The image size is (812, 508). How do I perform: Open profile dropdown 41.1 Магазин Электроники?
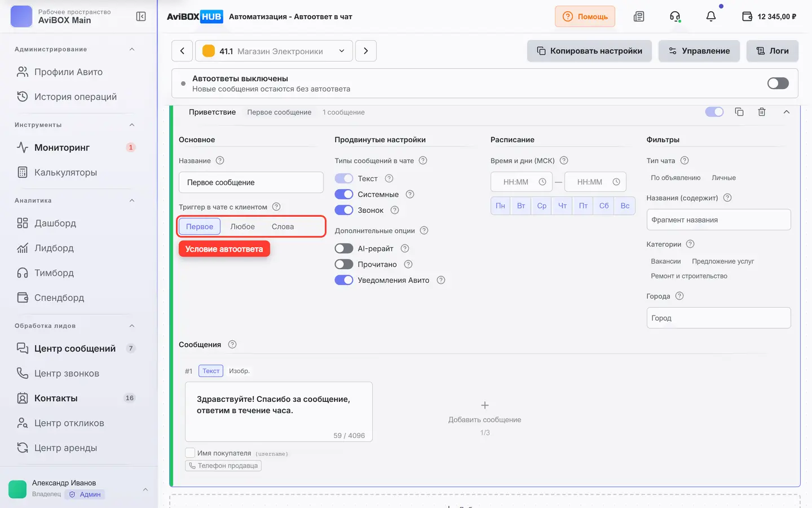pyautogui.click(x=274, y=51)
